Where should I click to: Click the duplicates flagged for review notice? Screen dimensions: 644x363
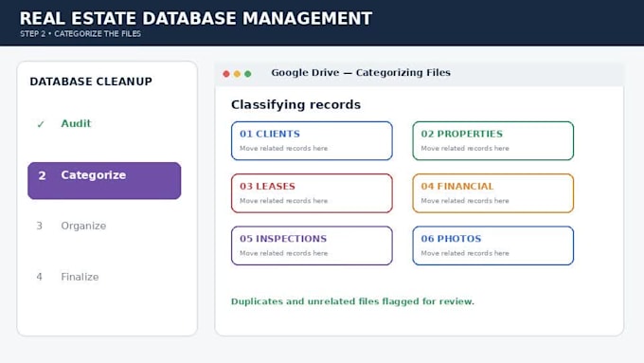click(352, 301)
